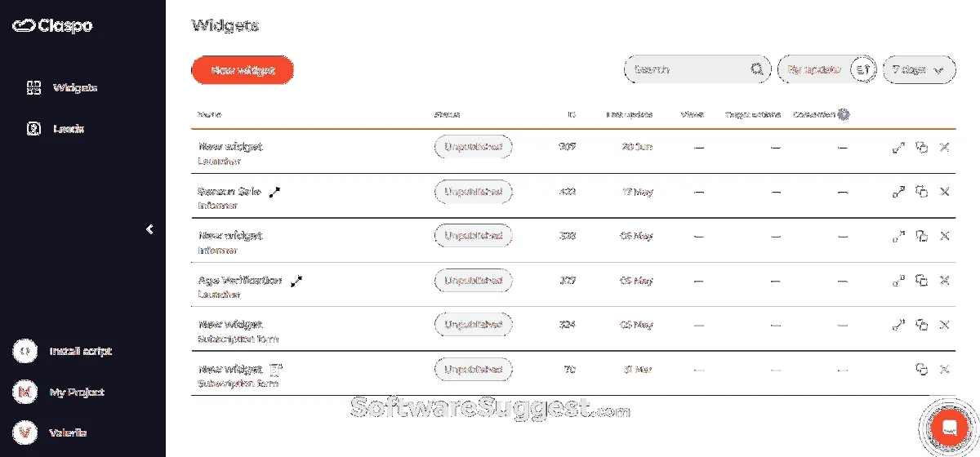This screenshot has height=457, width=980.
Task: Click the Claspo logo
Action: click(52, 25)
